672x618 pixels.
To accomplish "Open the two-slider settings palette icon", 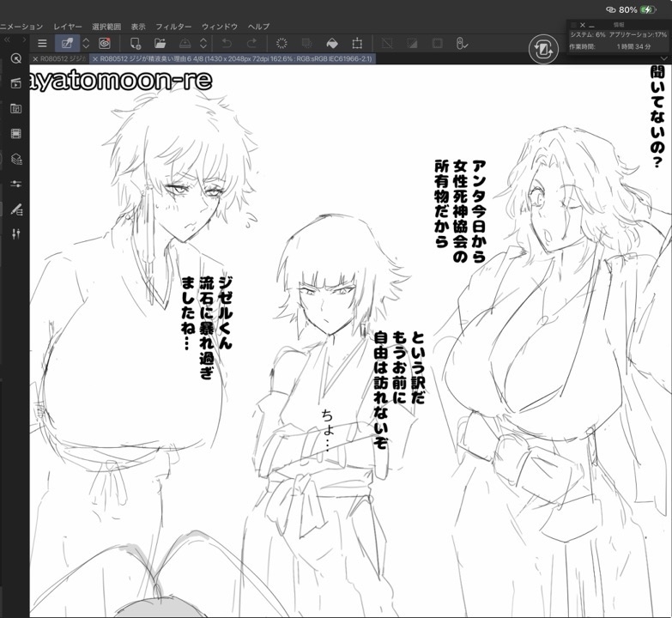I will 15,184.
